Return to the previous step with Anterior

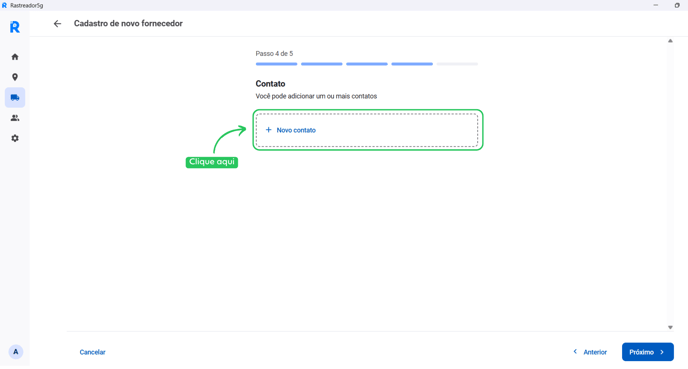pos(590,352)
